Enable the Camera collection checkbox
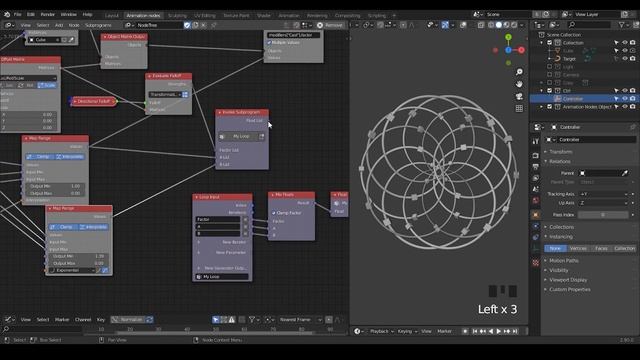The image size is (640, 360). (549, 75)
